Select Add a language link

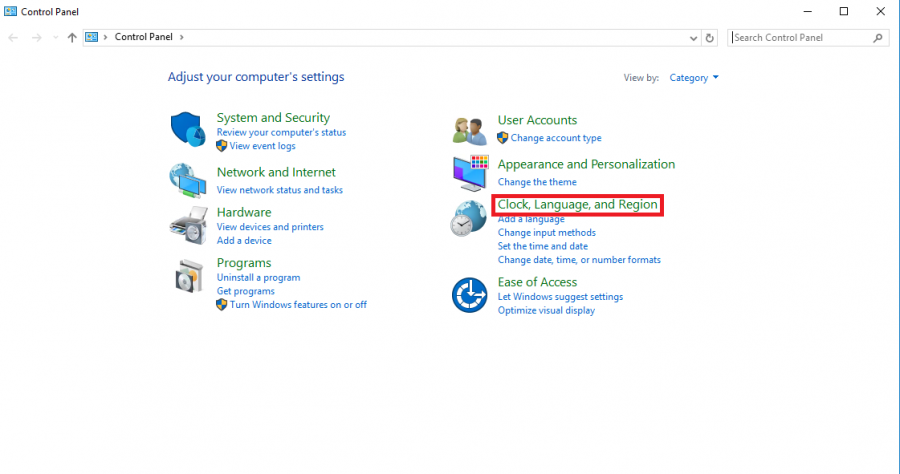click(x=531, y=219)
